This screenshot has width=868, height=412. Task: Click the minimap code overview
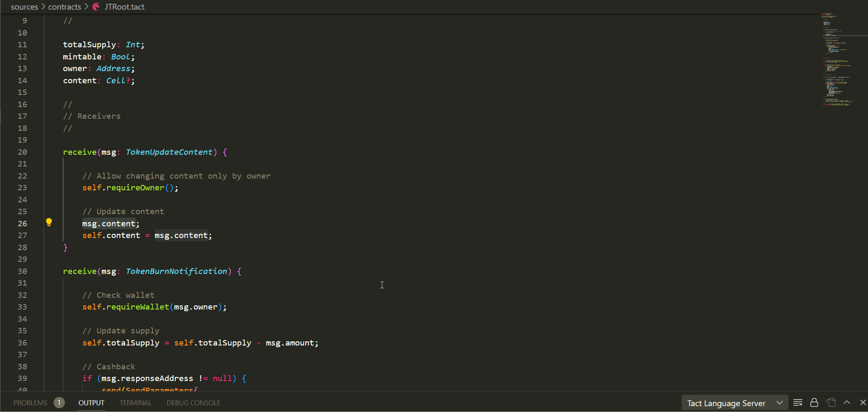point(837,60)
